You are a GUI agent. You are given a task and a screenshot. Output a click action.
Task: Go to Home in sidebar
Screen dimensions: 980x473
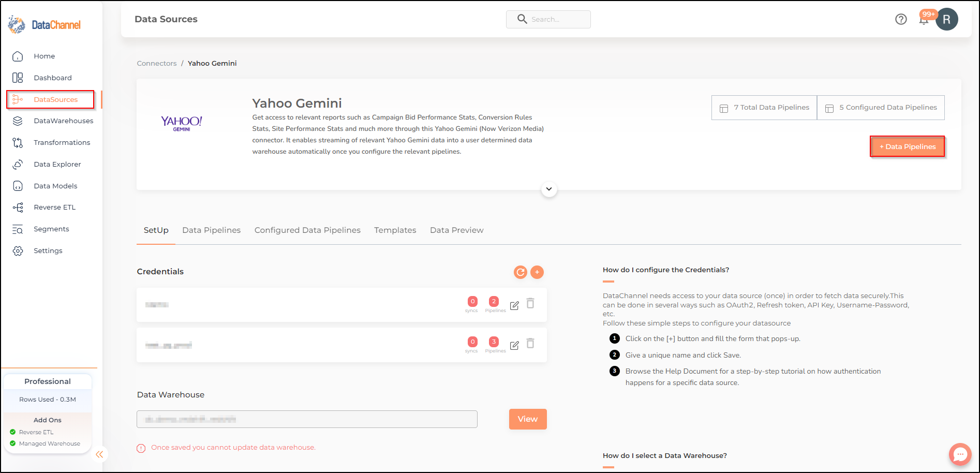click(44, 56)
